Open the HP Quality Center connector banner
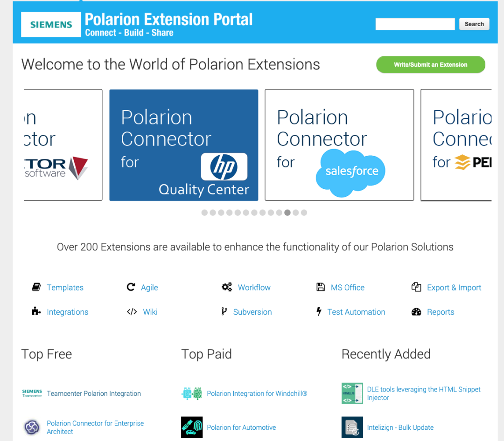504x441 pixels. [183, 145]
